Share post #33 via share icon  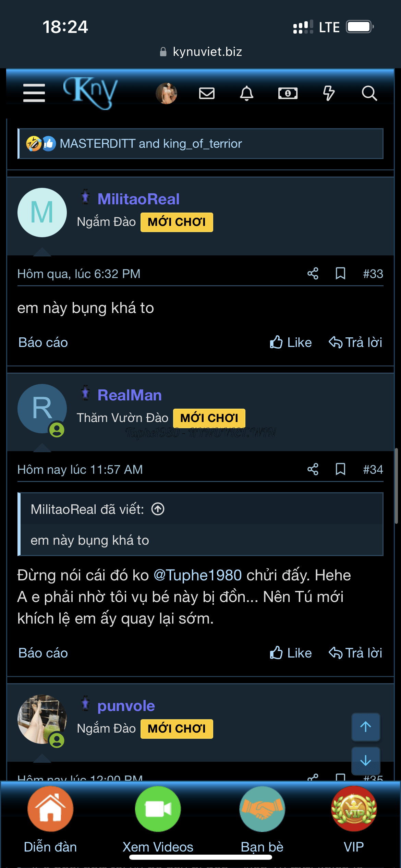313,274
